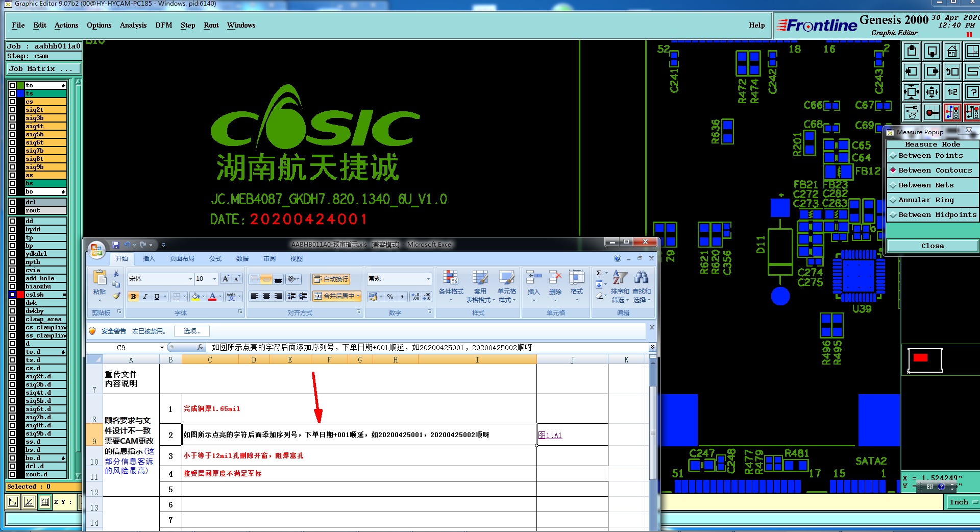
Task: Click the previous view undo-zoom icon
Action: coord(952,72)
